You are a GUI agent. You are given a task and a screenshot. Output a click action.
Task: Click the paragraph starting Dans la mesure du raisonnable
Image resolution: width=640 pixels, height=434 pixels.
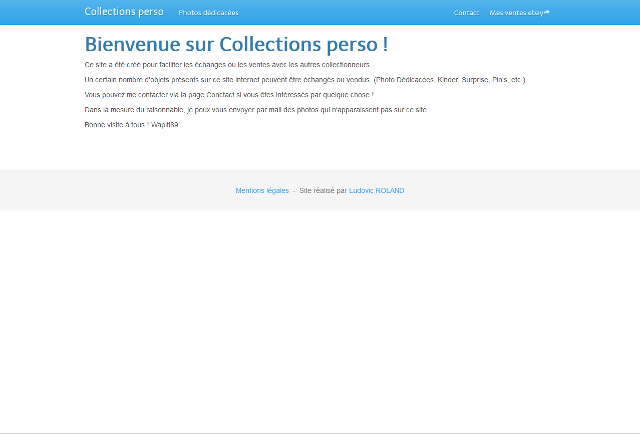coord(255,109)
